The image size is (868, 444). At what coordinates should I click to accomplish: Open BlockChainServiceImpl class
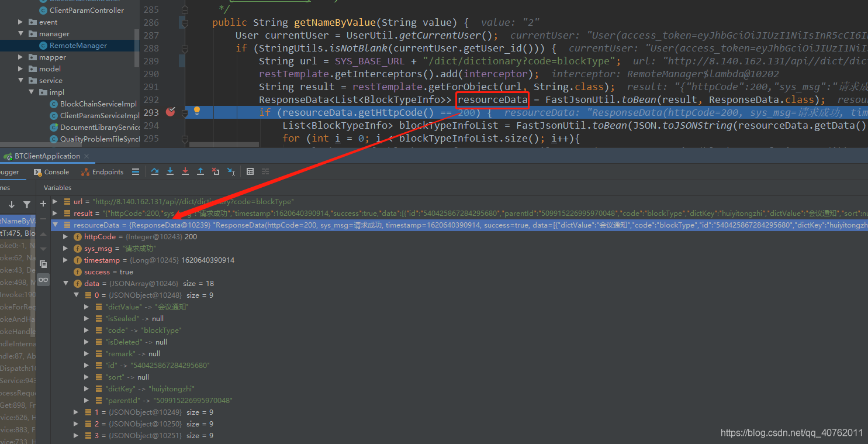(93, 104)
